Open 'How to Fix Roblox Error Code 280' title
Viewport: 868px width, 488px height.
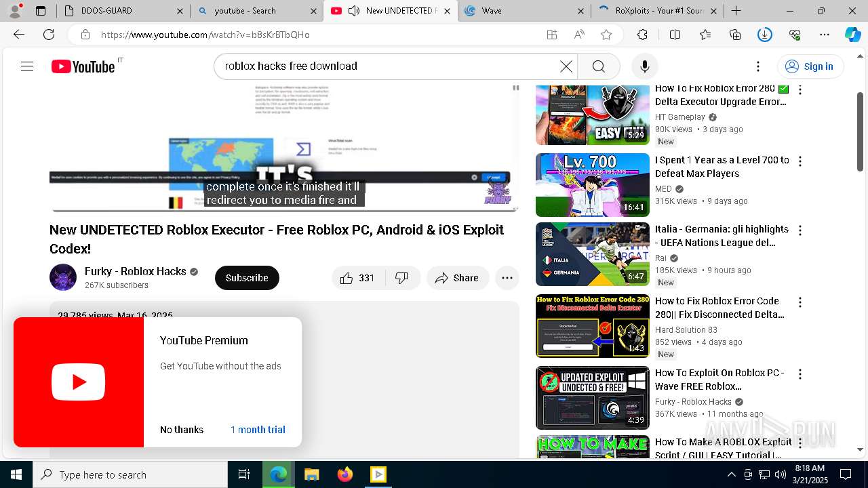[x=719, y=308]
